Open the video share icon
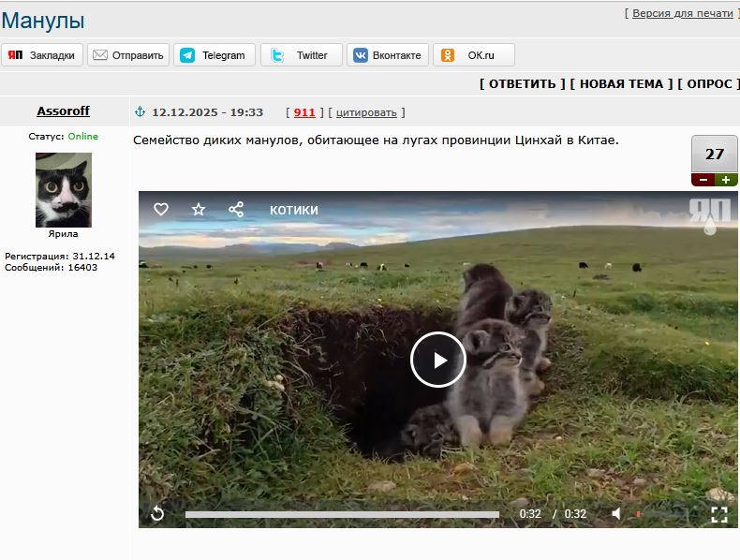 coord(236,209)
